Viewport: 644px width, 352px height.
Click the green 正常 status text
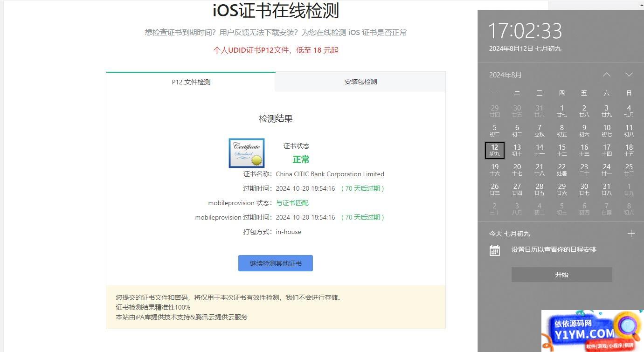coord(301,159)
